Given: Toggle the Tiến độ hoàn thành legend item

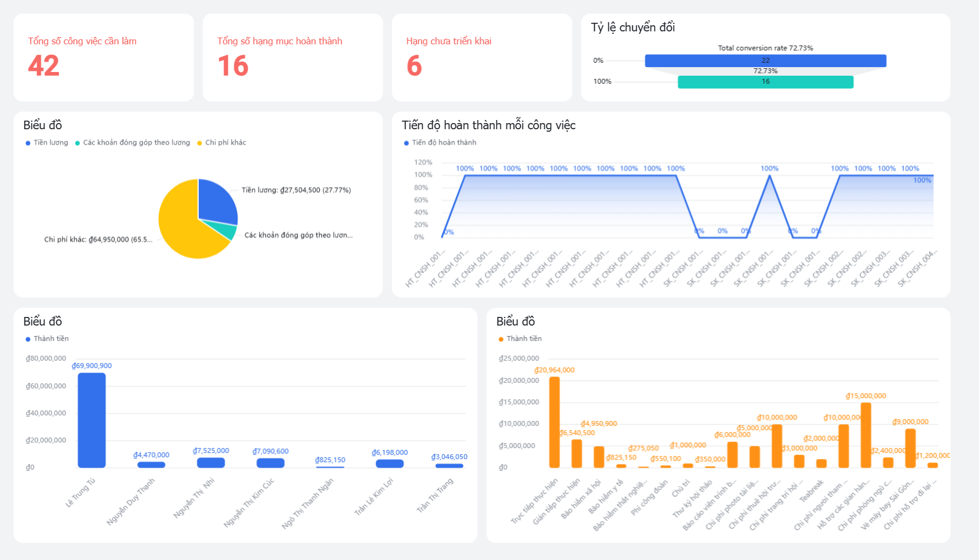Looking at the screenshot, I should 440,143.
